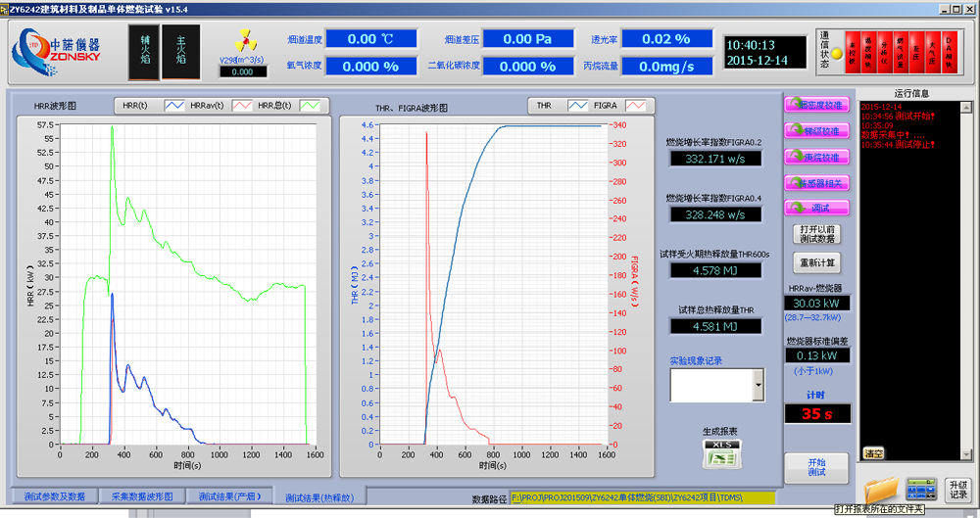Viewport: 980px width, 518px height.
Task: Click the THR/FIGRA waveform chart area
Action: tap(494, 284)
